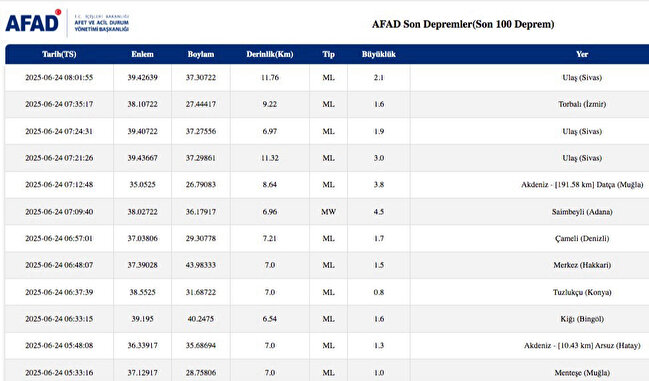Image resolution: width=649 pixels, height=381 pixels.
Task: Click location Tuzlukçu (Konya)
Action: (582, 292)
